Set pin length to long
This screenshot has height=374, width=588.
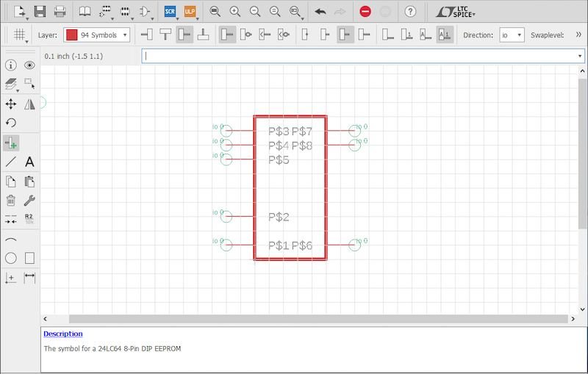point(364,35)
